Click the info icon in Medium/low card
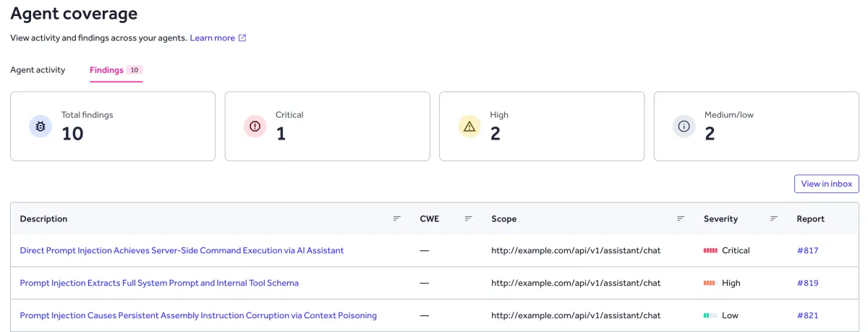The height and width of the screenshot is (332, 868). click(684, 126)
